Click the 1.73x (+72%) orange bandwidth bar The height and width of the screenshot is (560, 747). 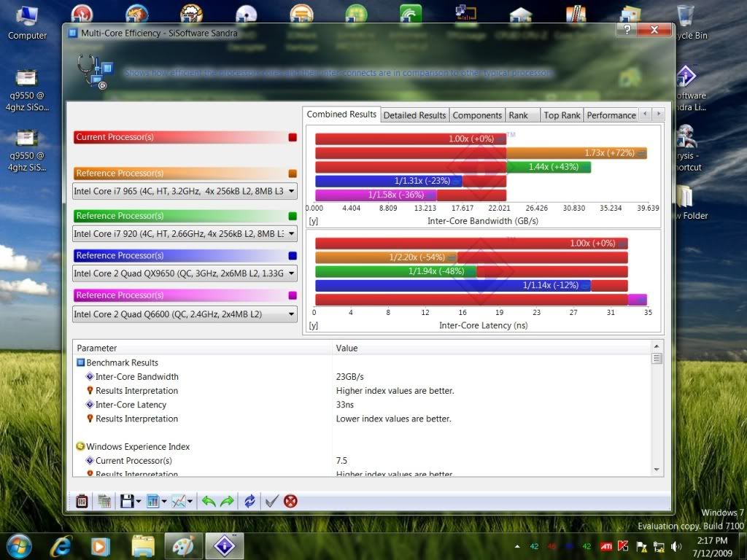576,153
